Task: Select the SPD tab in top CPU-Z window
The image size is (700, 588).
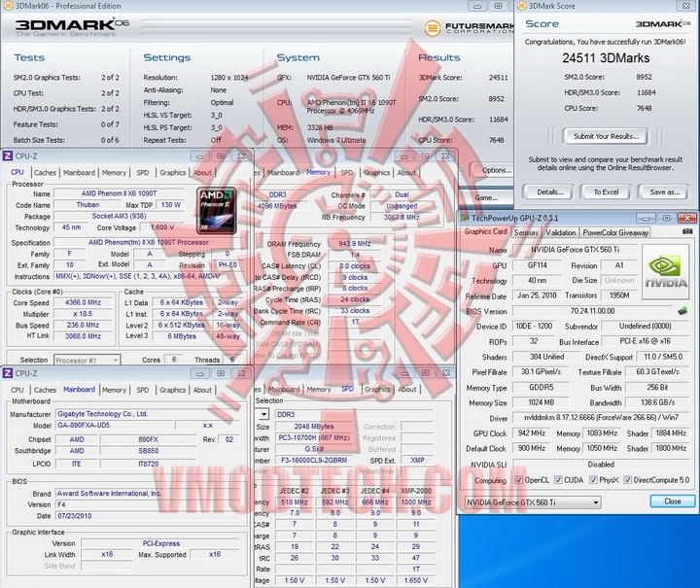Action: point(143,173)
